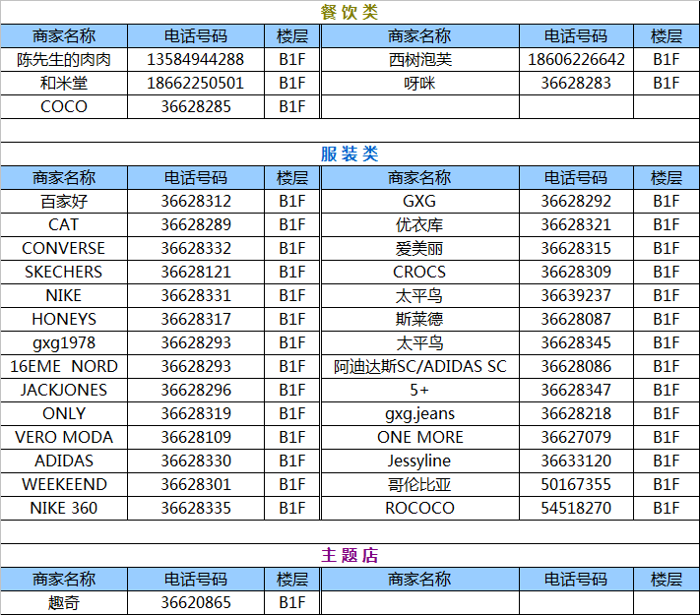Select phone number 36639237

click(x=576, y=295)
